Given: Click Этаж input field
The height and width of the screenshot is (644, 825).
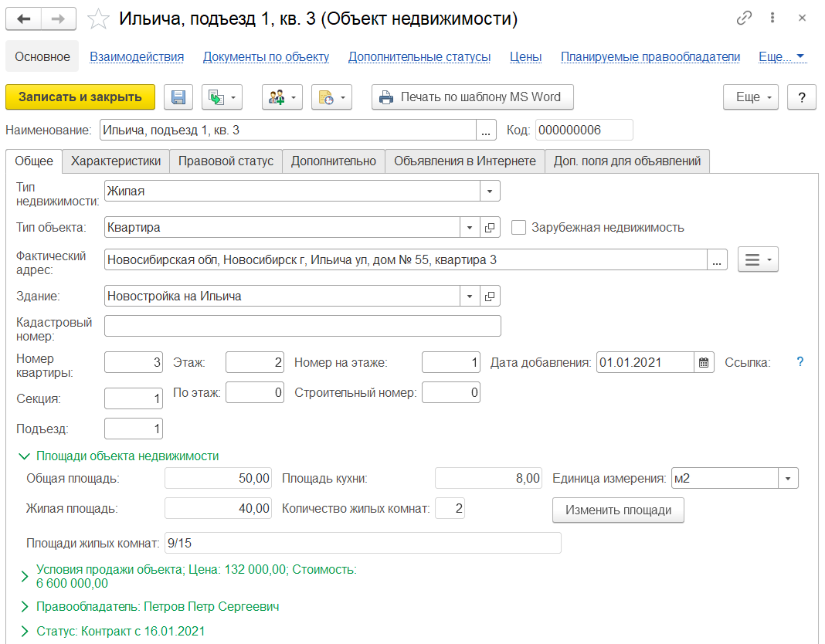Looking at the screenshot, I should pos(255,362).
